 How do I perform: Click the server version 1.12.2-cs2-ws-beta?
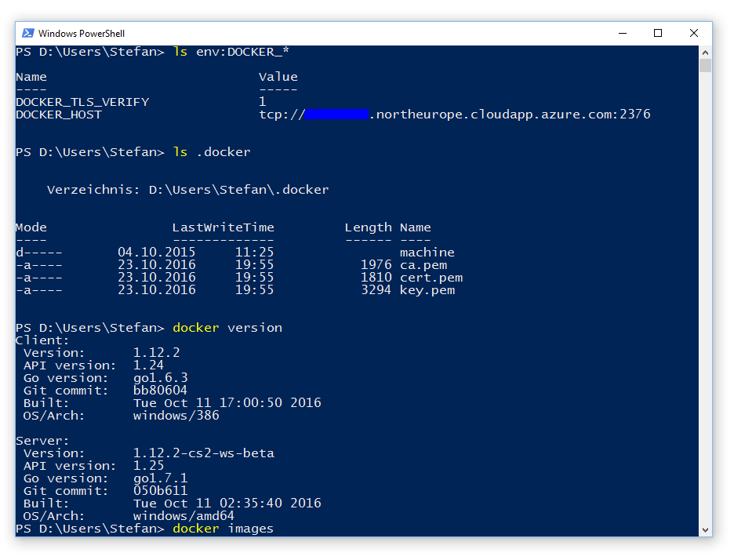[204, 453]
